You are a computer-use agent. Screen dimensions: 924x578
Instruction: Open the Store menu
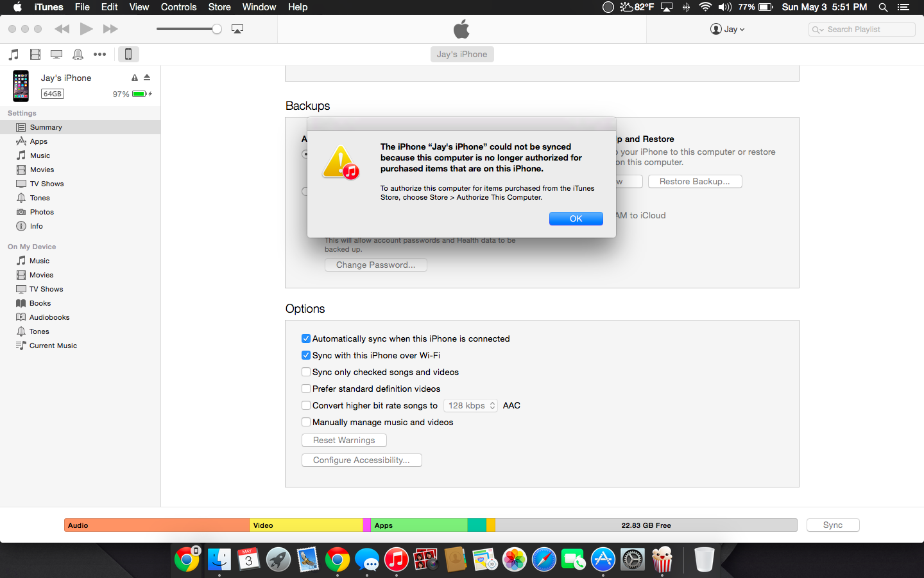(219, 7)
